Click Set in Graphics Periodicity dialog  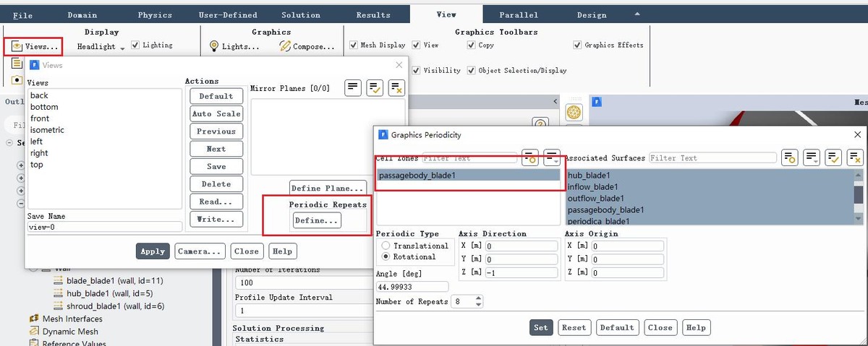[541, 327]
